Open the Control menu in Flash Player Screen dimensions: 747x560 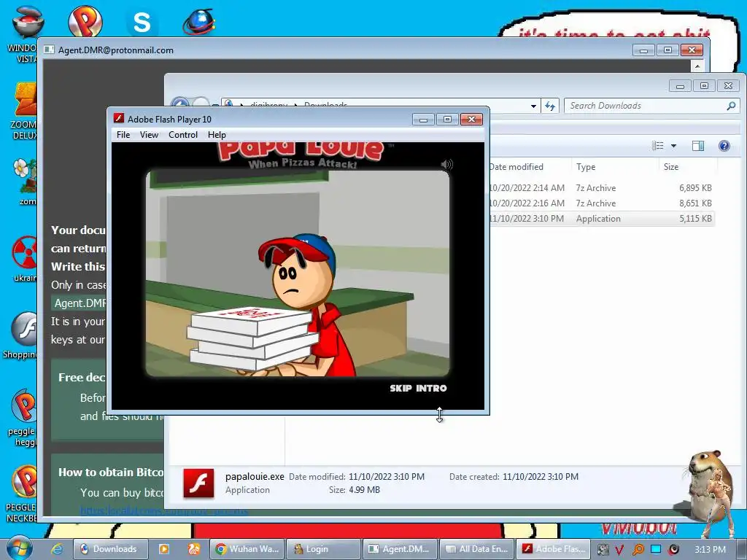point(183,135)
